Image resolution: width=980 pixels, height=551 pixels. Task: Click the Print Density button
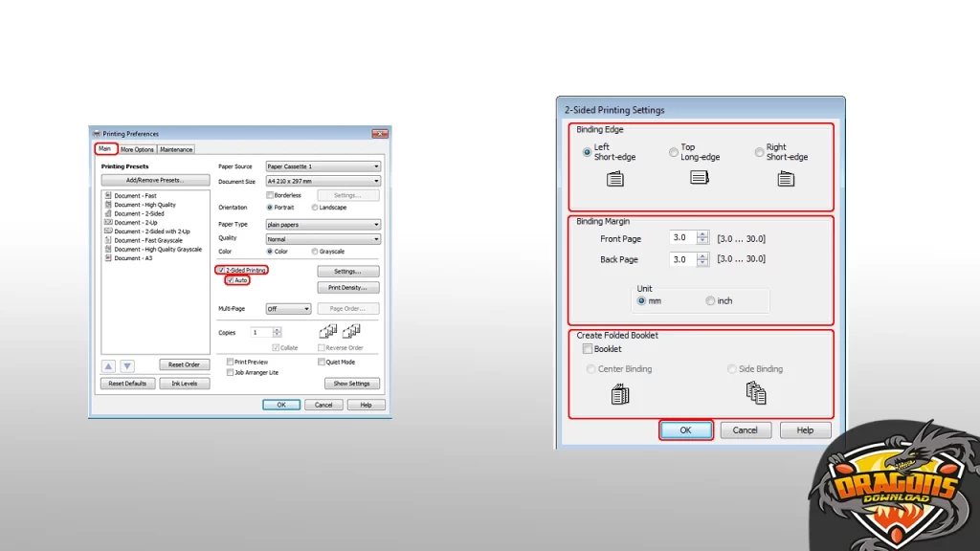[347, 288]
